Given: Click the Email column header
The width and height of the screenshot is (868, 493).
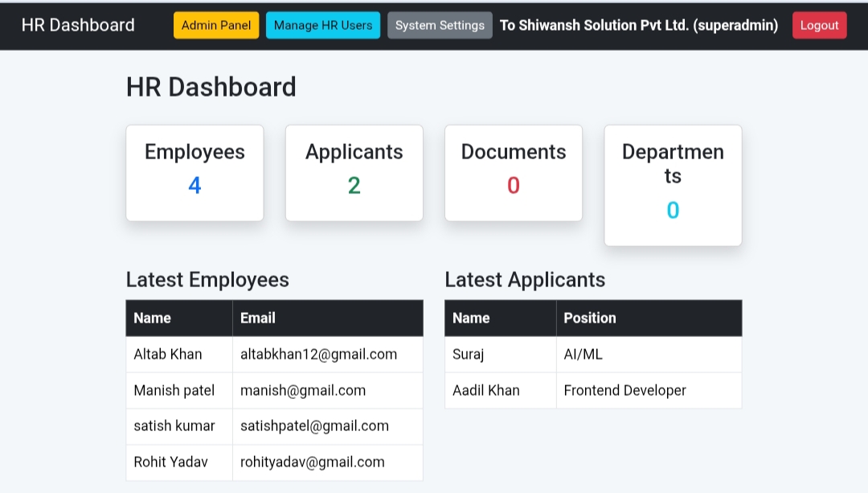Looking at the screenshot, I should pyautogui.click(x=328, y=318).
